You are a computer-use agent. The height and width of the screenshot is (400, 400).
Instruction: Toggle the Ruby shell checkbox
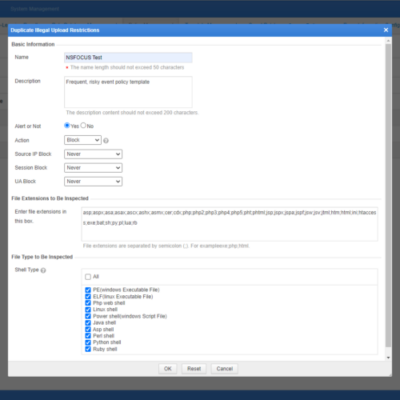pos(88,349)
